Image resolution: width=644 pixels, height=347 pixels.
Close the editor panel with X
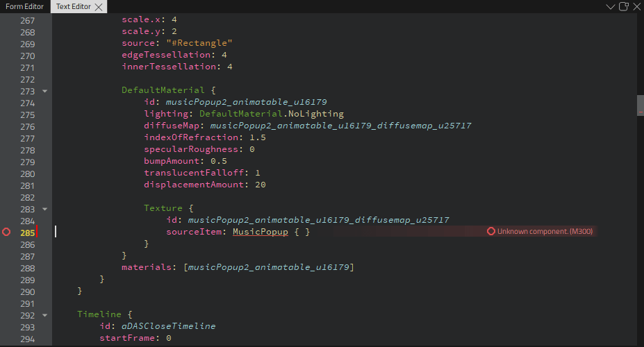click(x=636, y=7)
